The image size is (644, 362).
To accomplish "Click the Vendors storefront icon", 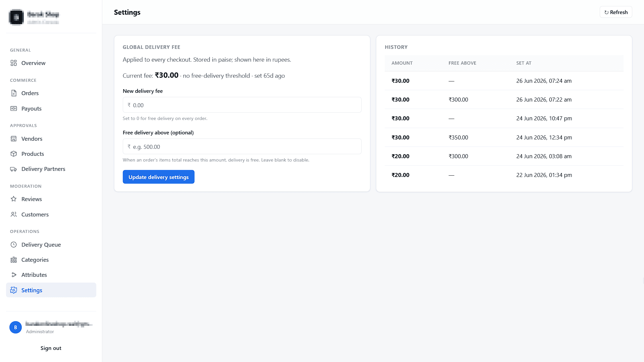I will [13, 139].
